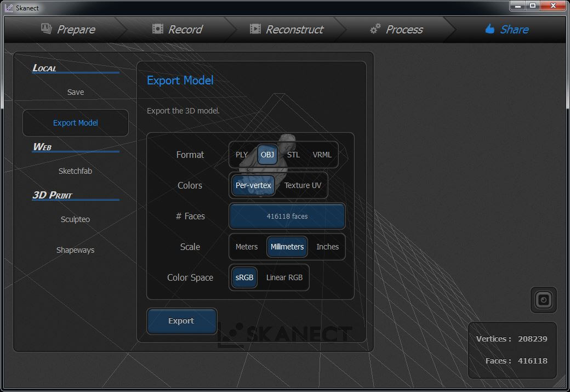Select Per-vertex colors option
Image resolution: width=570 pixels, height=392 pixels.
coord(253,185)
